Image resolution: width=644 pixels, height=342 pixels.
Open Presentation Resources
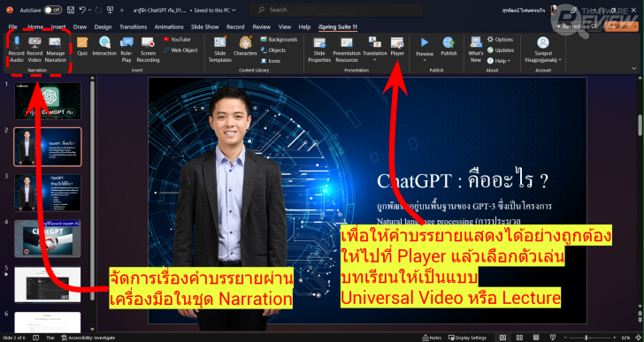347,49
